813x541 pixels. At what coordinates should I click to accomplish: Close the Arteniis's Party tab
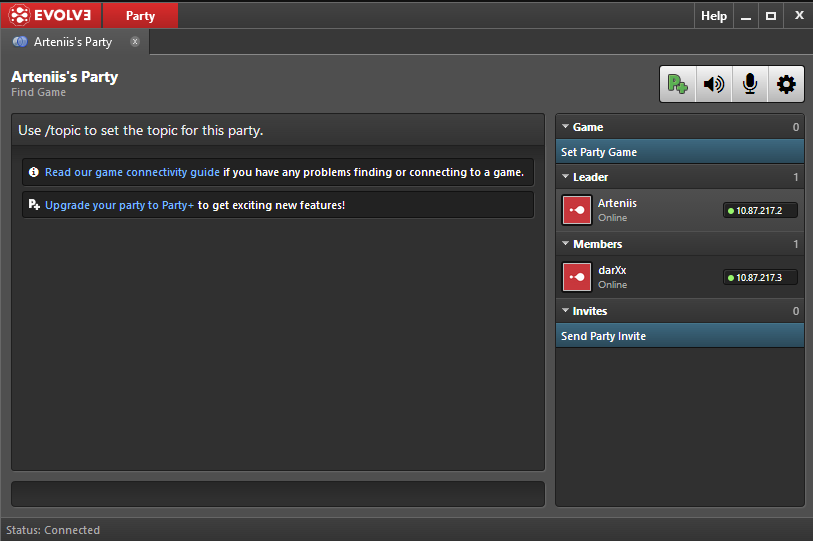tap(135, 41)
